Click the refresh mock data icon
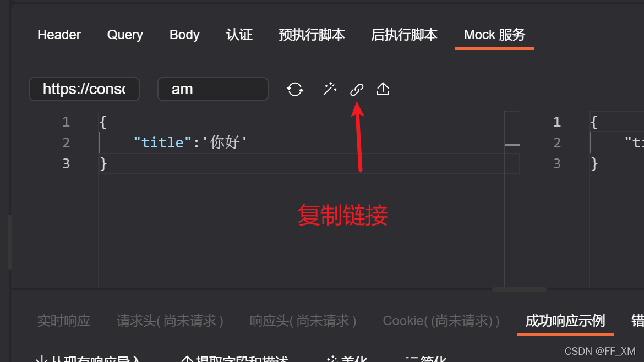 click(295, 89)
